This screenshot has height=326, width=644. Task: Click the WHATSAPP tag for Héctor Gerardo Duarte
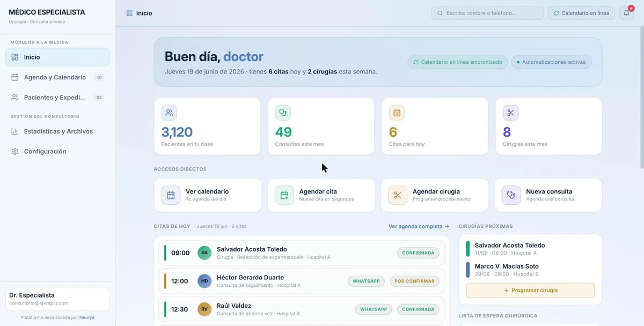pyautogui.click(x=367, y=281)
